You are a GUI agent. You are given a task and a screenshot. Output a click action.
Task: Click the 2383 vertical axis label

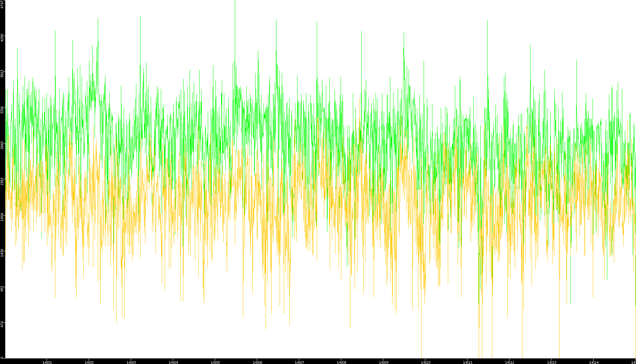2,181
